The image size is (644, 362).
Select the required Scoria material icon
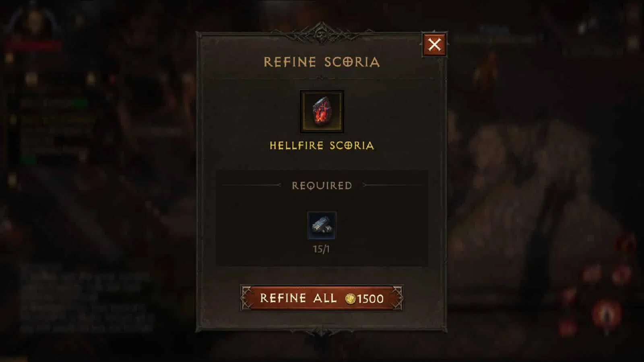tap(322, 226)
